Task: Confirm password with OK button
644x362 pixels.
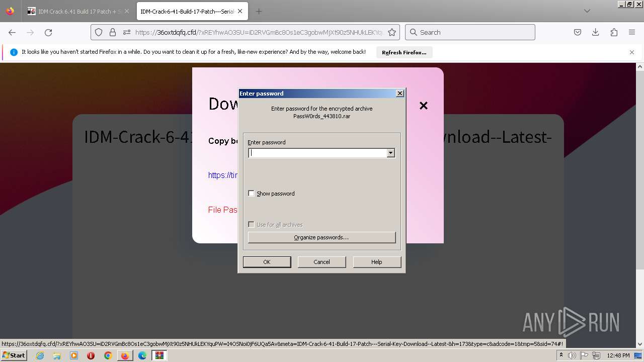Action: point(267,262)
